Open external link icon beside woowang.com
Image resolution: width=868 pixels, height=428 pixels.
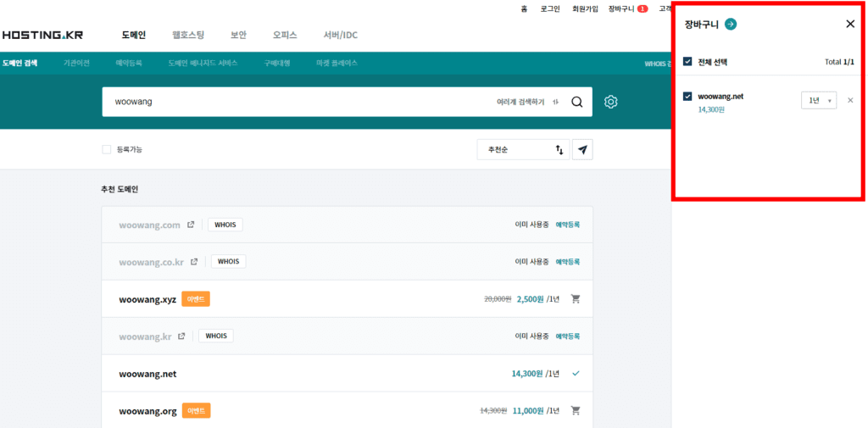tap(191, 225)
